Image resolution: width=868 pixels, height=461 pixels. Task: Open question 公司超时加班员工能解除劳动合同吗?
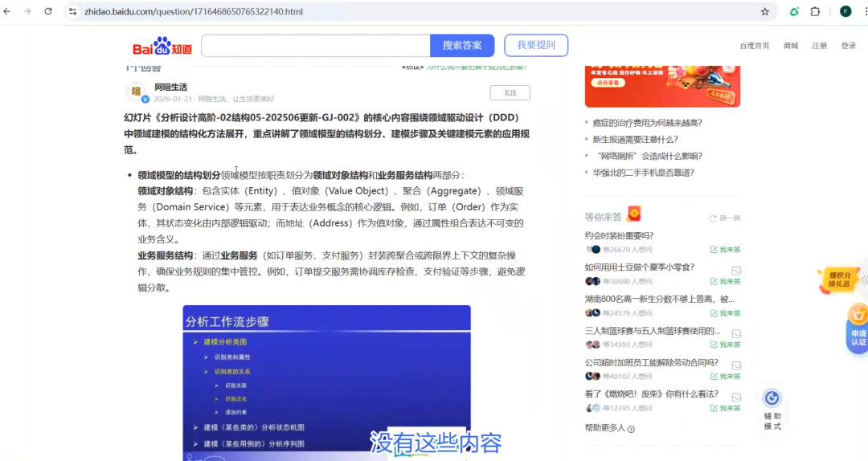pyautogui.click(x=652, y=362)
